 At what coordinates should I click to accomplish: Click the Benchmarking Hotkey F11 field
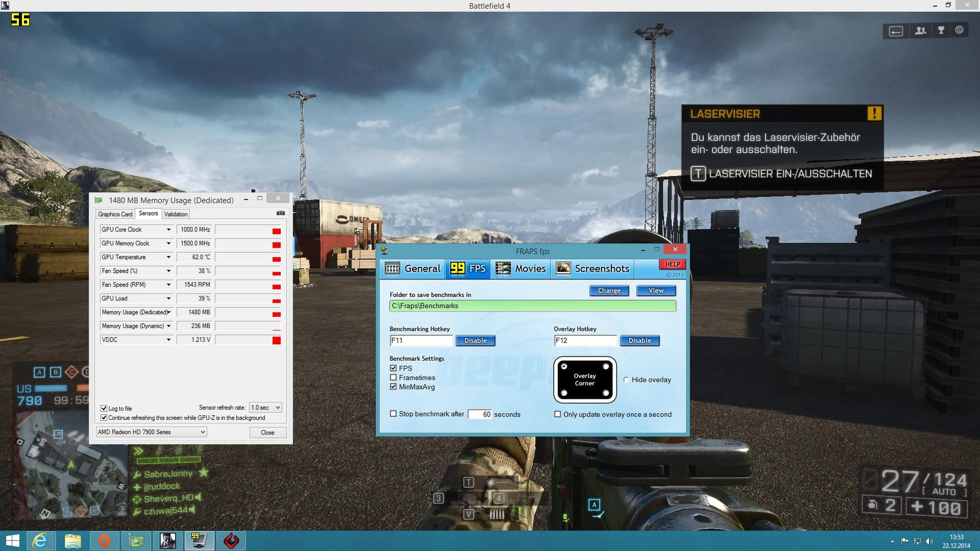(x=421, y=341)
